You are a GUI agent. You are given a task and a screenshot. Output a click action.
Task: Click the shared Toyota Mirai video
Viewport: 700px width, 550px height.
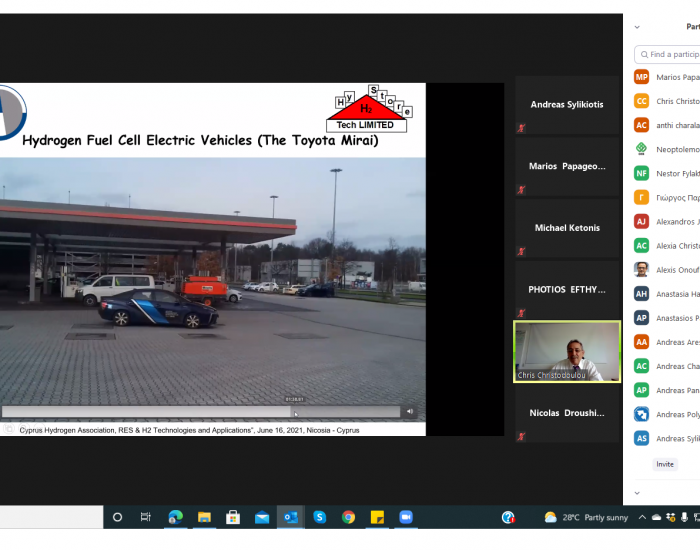pos(212,288)
